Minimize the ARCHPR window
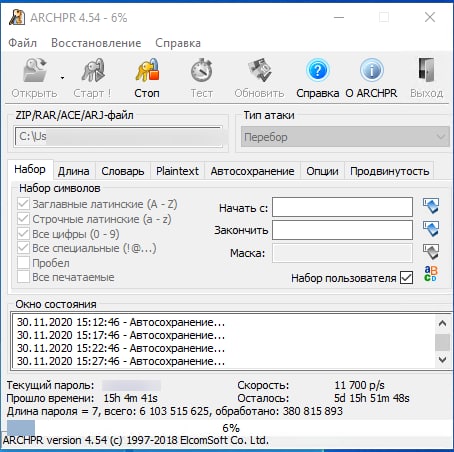Viewport: 454px width, 452px height. (339, 17)
